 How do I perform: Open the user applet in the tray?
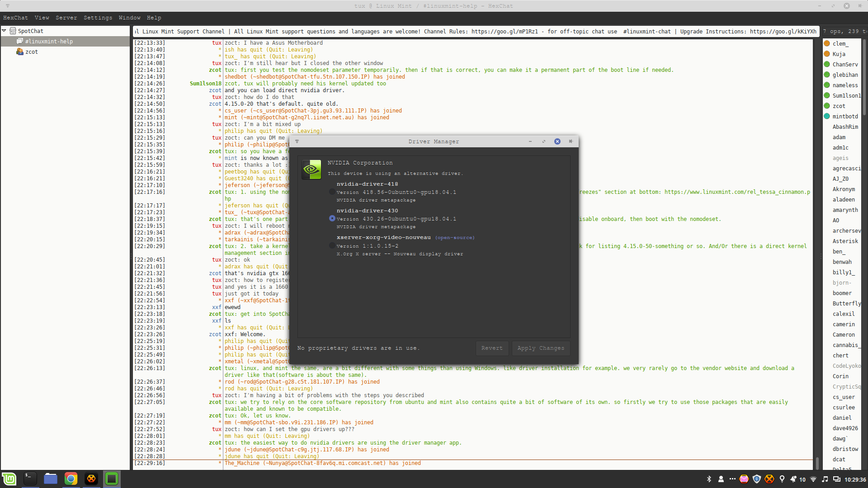[721, 479]
